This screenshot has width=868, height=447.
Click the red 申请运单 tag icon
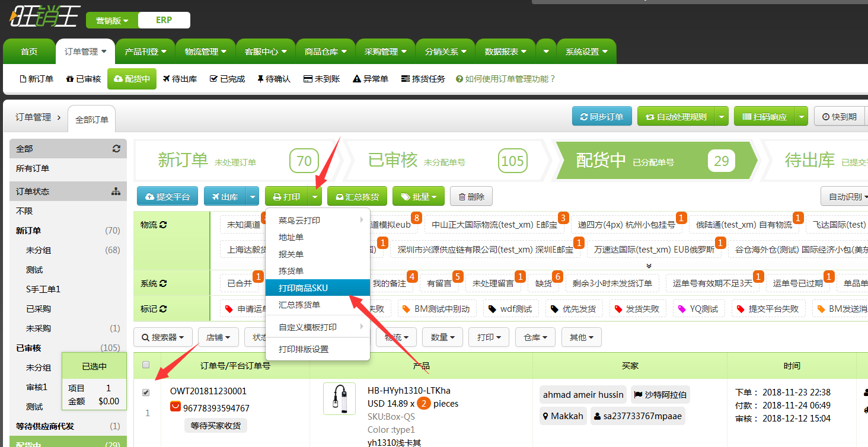[x=229, y=309]
